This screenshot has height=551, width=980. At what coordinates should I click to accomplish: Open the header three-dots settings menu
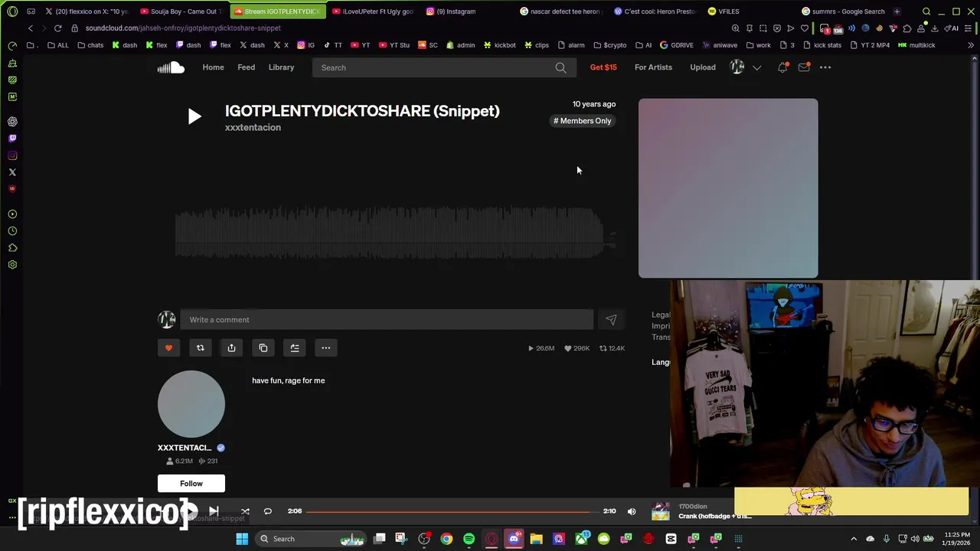coord(825,67)
